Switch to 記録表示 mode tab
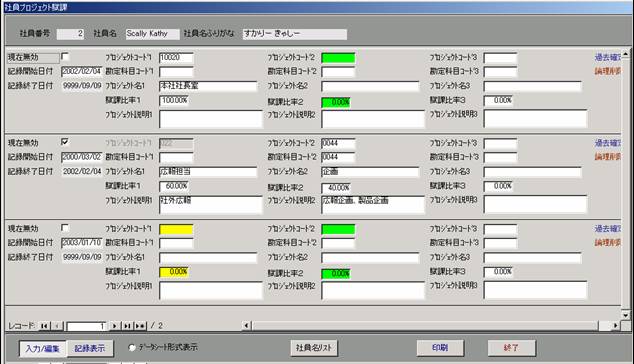The height and width of the screenshot is (364, 634). point(90,348)
